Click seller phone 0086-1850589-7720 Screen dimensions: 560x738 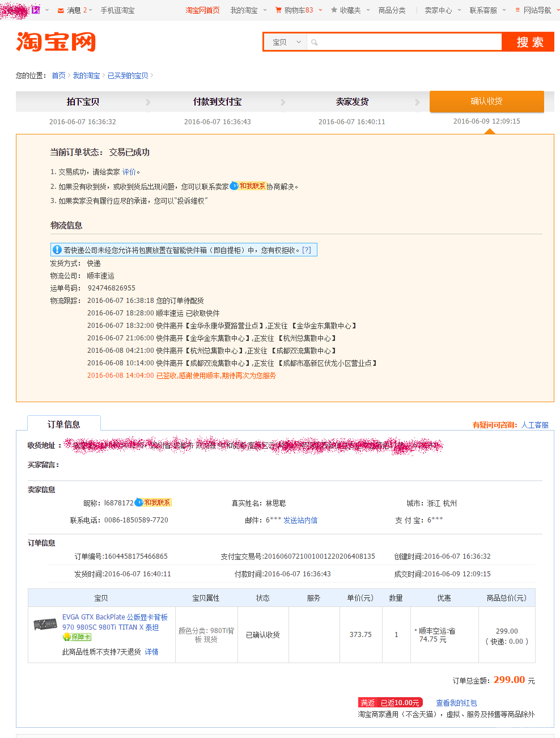click(x=136, y=520)
